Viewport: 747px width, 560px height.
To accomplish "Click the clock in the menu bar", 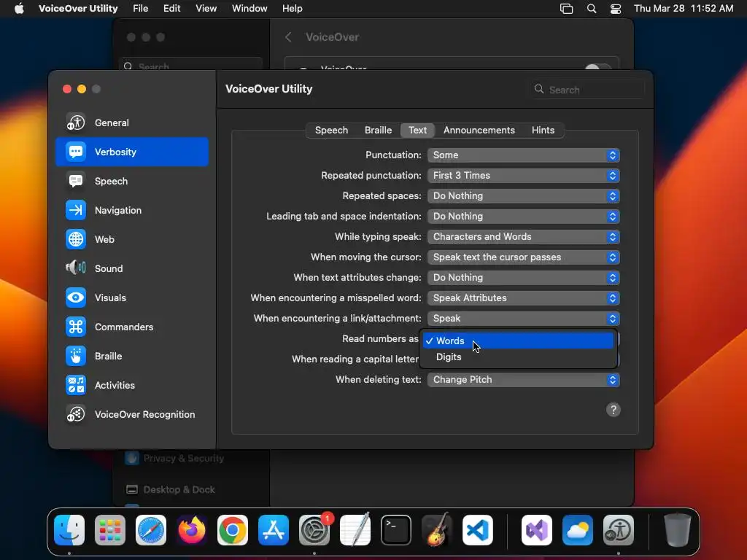I will 683,9.
